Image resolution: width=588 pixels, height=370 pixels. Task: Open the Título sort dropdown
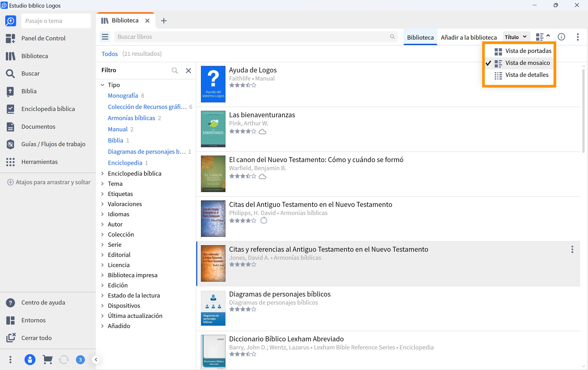pos(516,37)
